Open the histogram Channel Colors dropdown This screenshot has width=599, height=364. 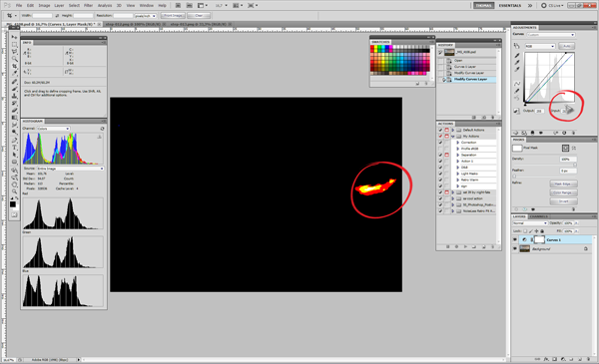tap(53, 129)
